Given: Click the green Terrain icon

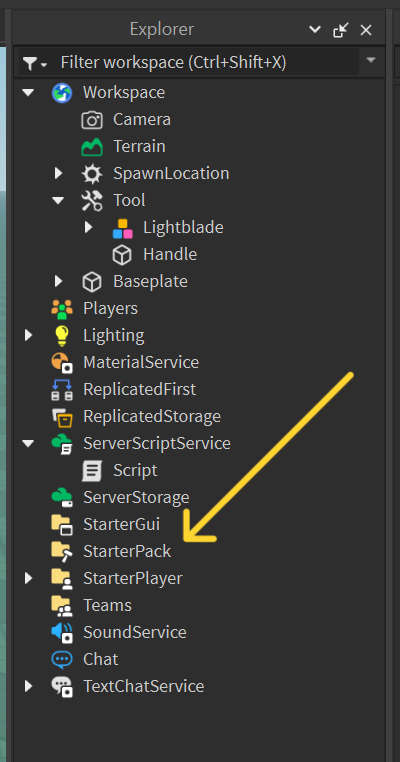Looking at the screenshot, I should coord(92,146).
